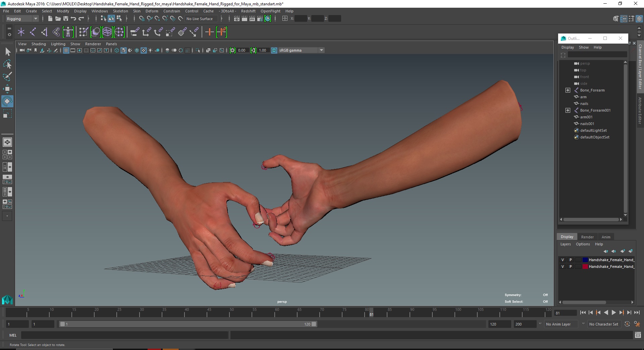644x350 pixels.
Task: Step to next key
Action: [x=621, y=312]
